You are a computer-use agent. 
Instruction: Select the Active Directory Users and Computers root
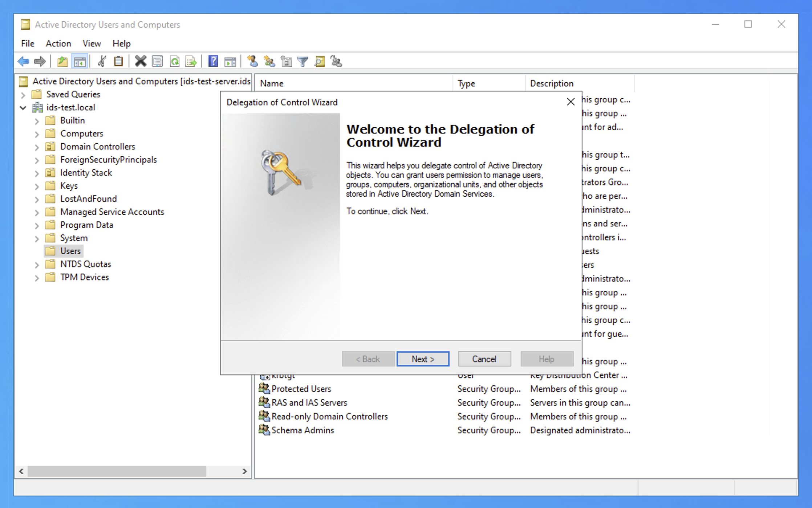coord(142,81)
